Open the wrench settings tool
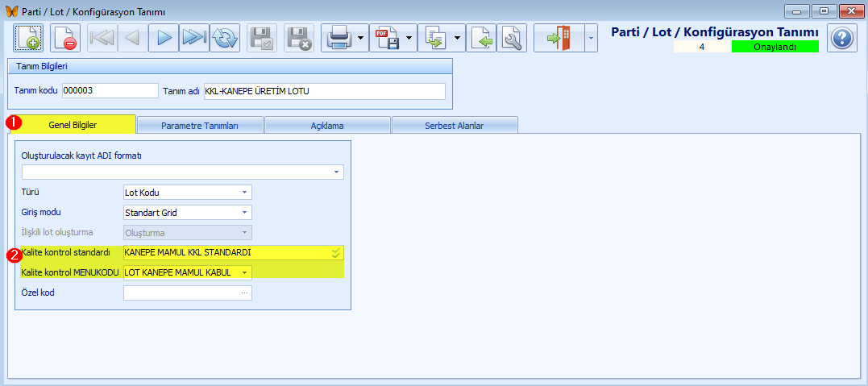 (x=511, y=38)
